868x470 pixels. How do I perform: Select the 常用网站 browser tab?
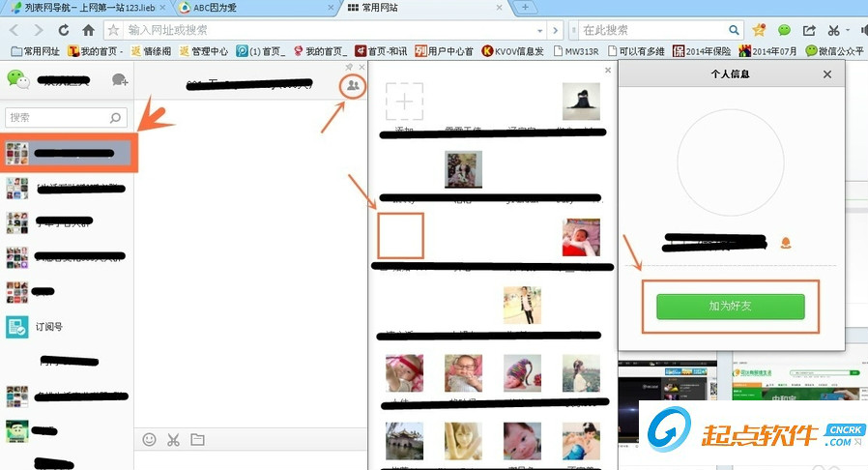pos(425,8)
